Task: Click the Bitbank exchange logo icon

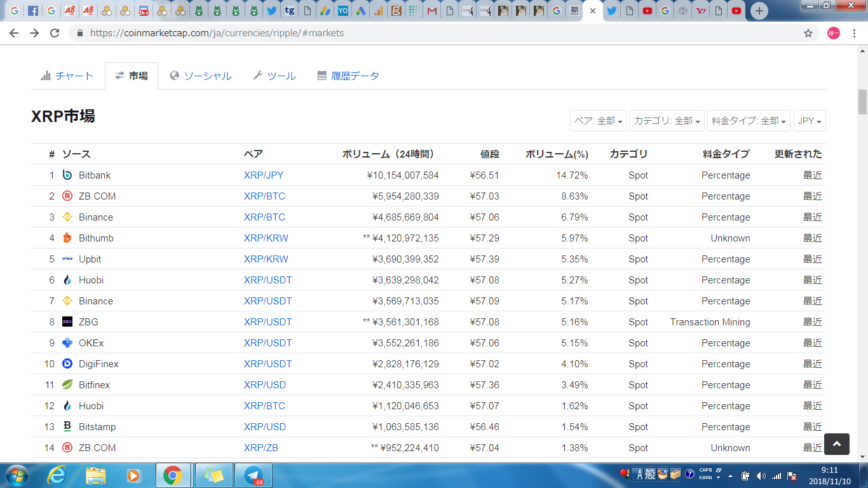Action: (x=67, y=175)
